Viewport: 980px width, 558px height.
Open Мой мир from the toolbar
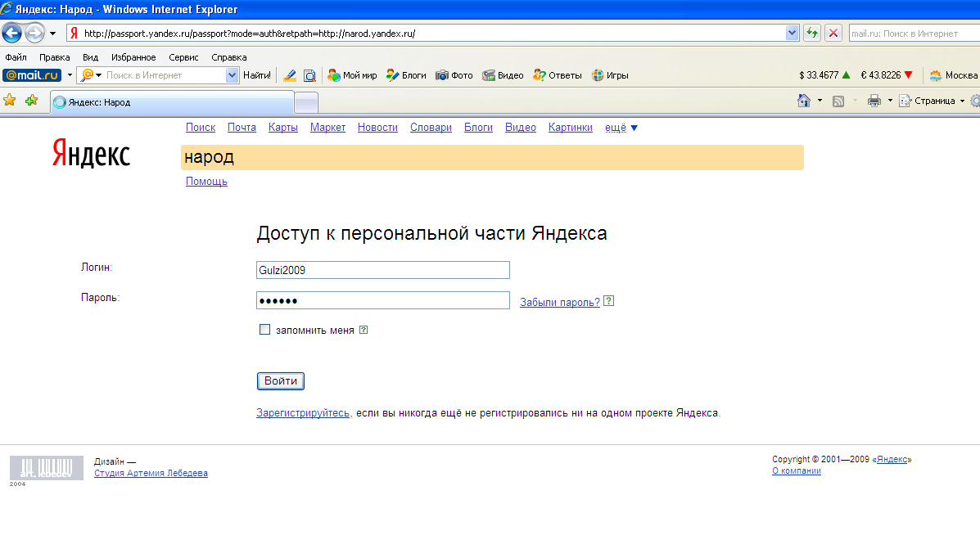click(352, 75)
